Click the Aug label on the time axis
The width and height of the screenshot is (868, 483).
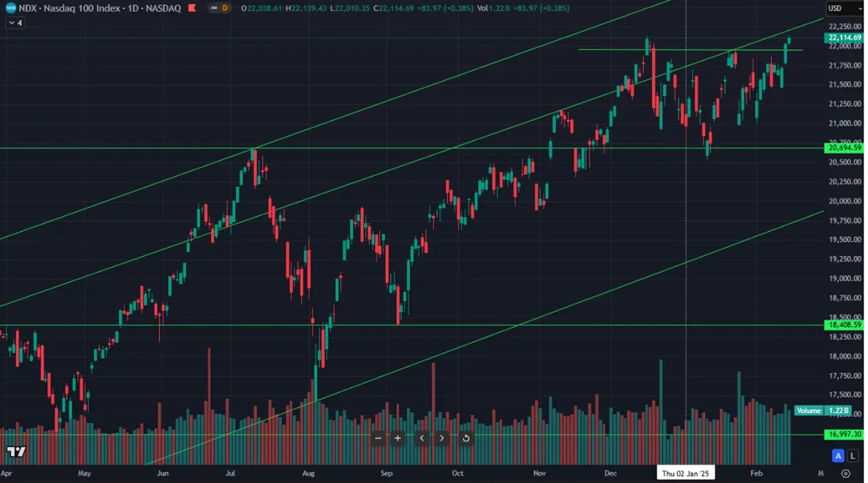(x=308, y=473)
